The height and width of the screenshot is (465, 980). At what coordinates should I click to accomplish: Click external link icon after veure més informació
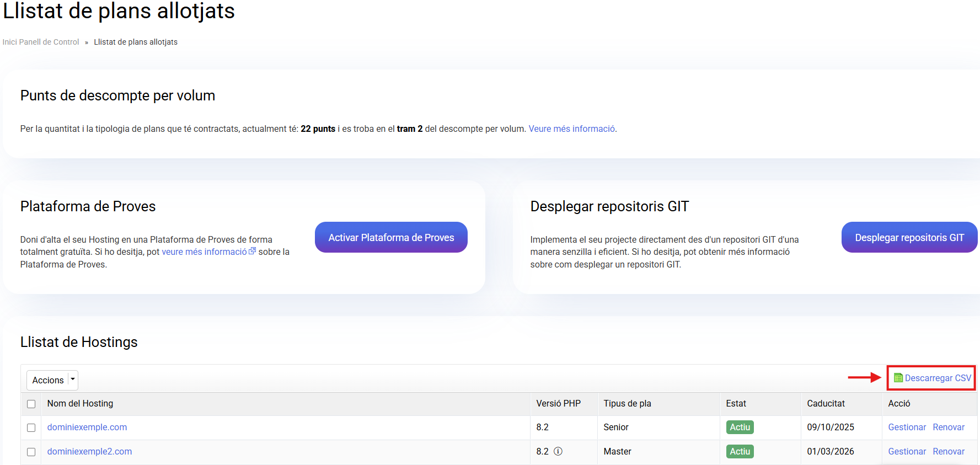253,251
